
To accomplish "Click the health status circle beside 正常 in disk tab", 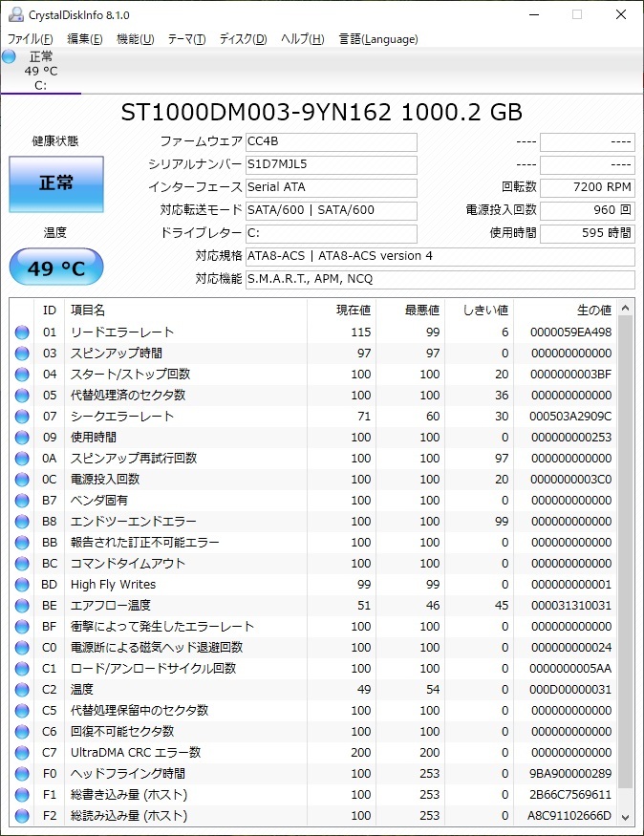I will tap(9, 56).
